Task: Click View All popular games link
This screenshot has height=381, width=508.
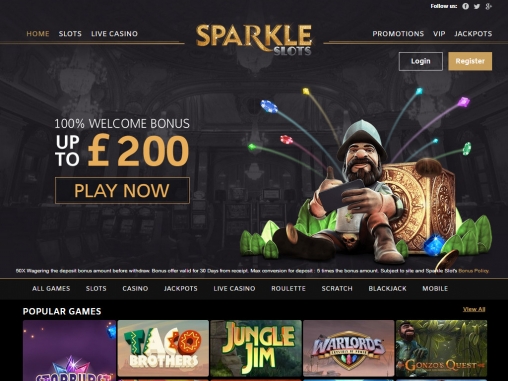Action: pyautogui.click(x=474, y=309)
